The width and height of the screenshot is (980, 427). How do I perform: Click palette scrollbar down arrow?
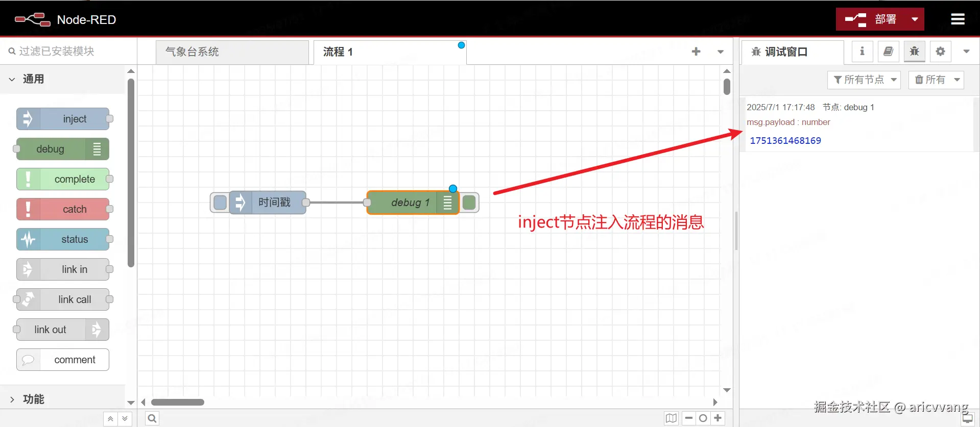click(x=131, y=403)
